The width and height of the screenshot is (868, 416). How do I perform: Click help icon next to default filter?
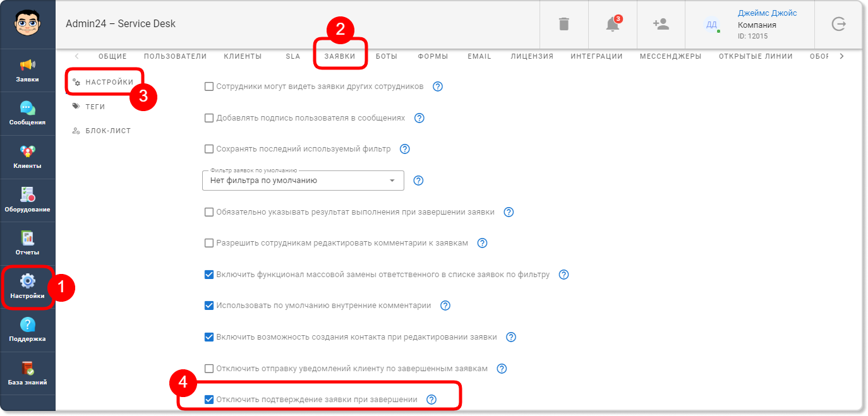[418, 181]
